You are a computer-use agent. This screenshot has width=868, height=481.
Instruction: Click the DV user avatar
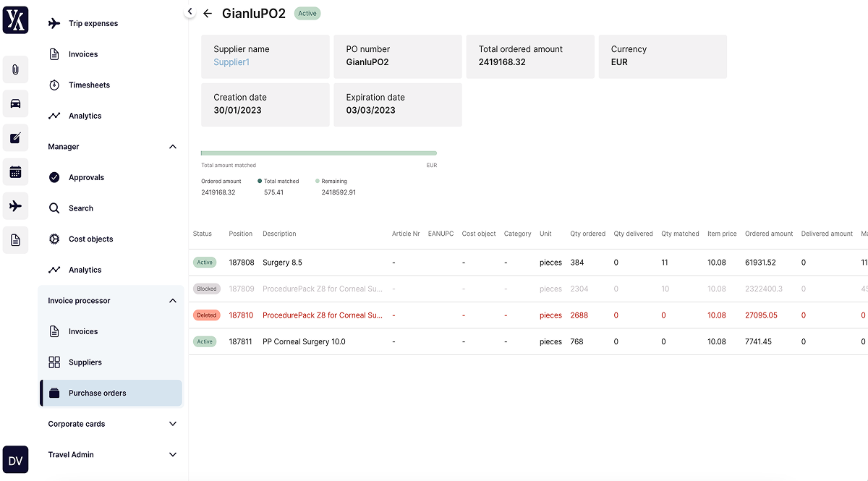click(x=15, y=459)
